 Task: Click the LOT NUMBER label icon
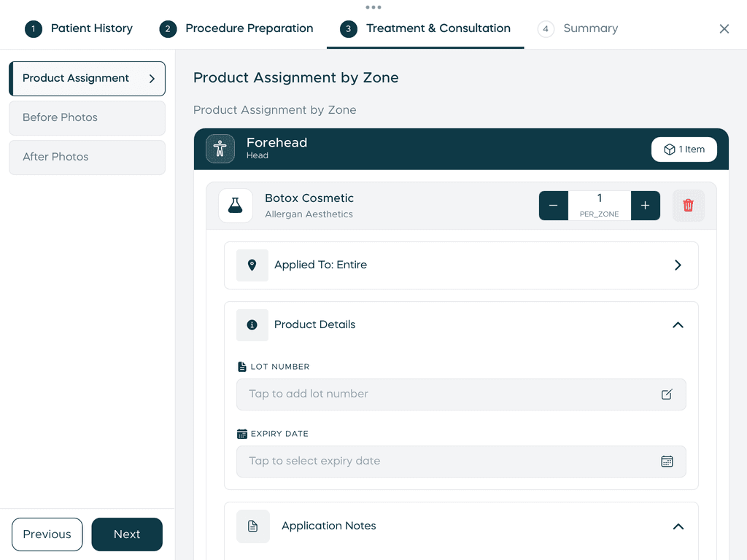click(241, 367)
